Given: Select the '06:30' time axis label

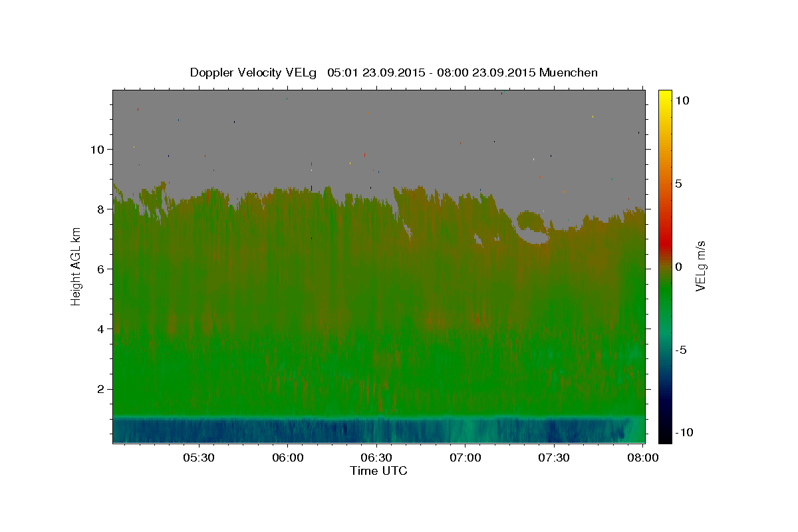Looking at the screenshot, I should click(x=376, y=458).
